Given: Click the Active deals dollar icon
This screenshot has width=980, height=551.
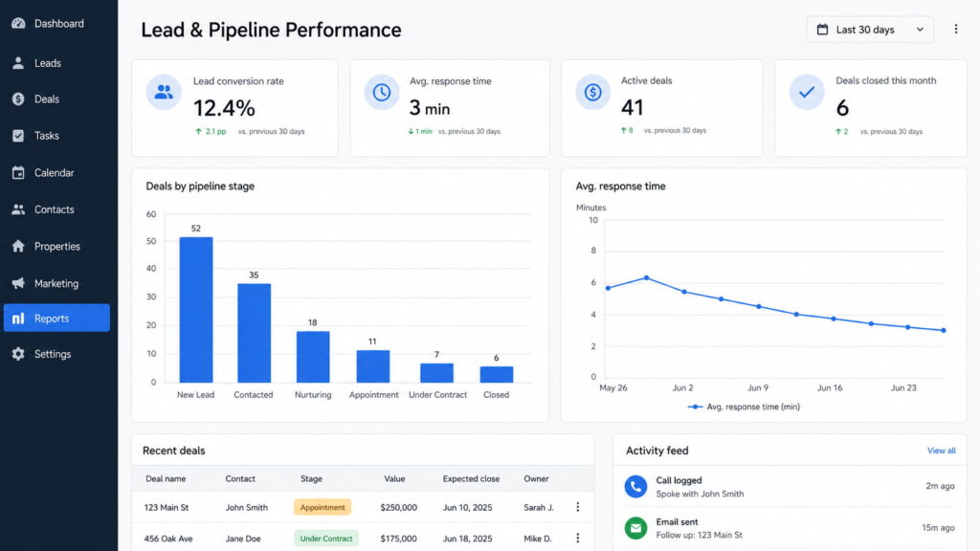Looking at the screenshot, I should click(592, 92).
